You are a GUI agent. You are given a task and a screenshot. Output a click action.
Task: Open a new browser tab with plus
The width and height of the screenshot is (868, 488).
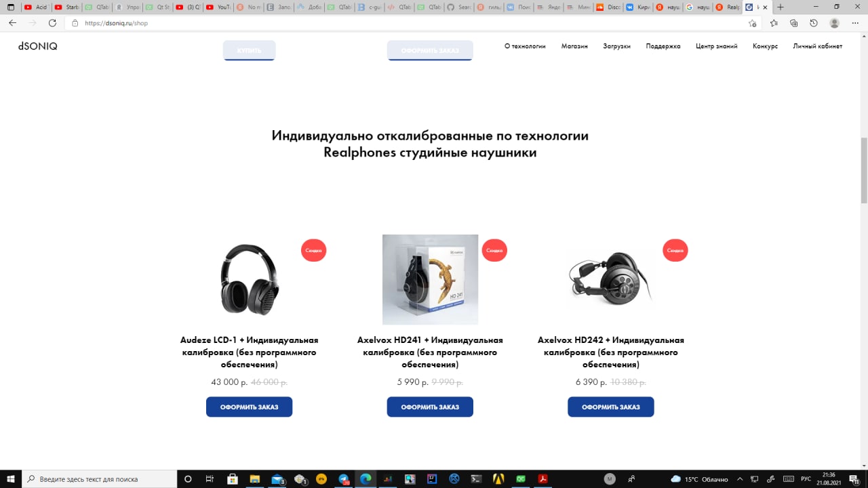(781, 7)
